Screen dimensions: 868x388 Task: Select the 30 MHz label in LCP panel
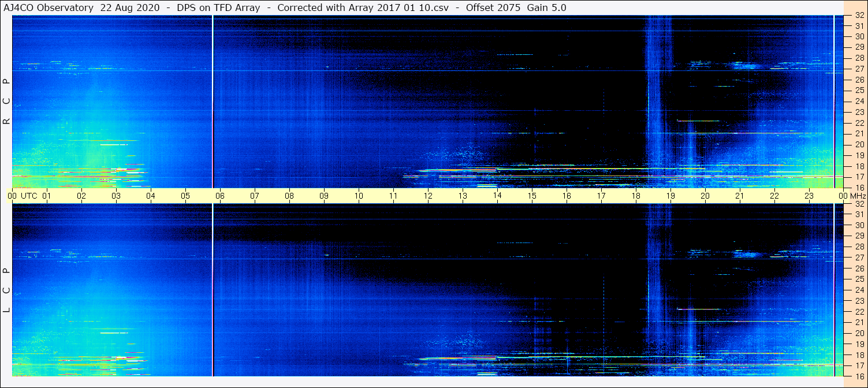pos(859,225)
